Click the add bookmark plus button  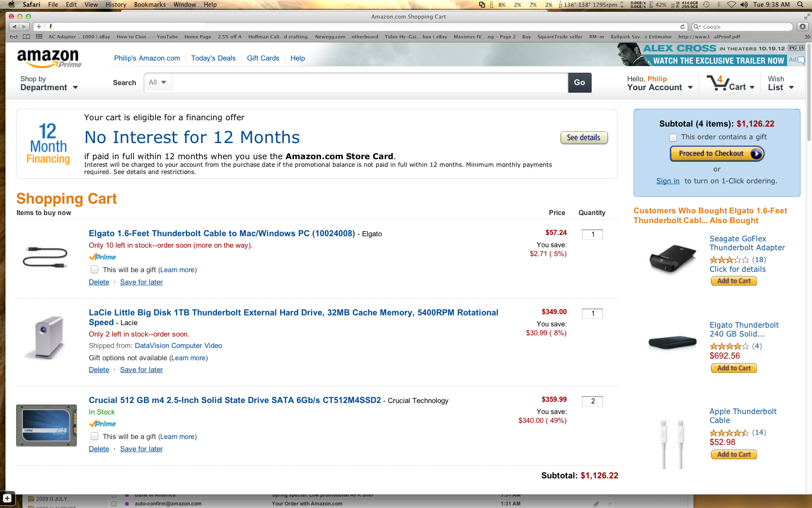click(38, 27)
